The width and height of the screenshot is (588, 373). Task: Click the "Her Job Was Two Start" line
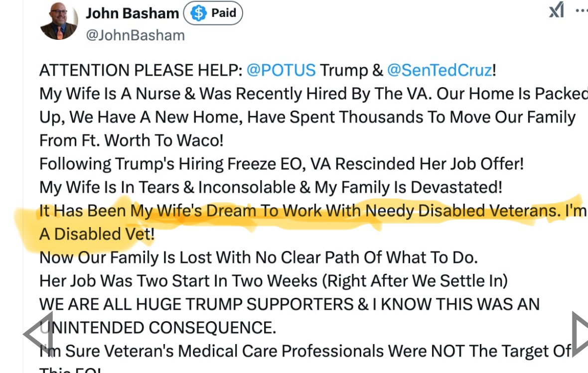274,281
